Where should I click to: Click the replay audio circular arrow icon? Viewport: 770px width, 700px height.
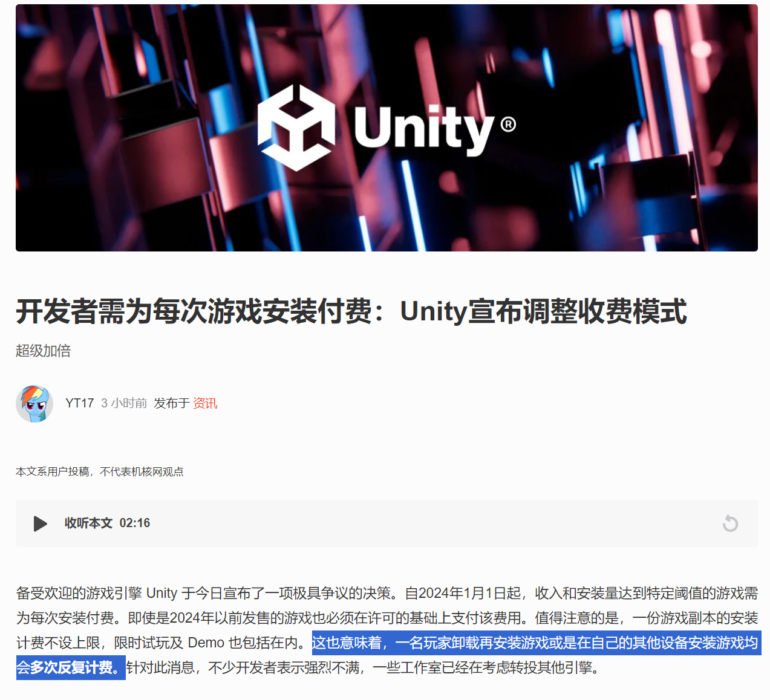point(730,523)
